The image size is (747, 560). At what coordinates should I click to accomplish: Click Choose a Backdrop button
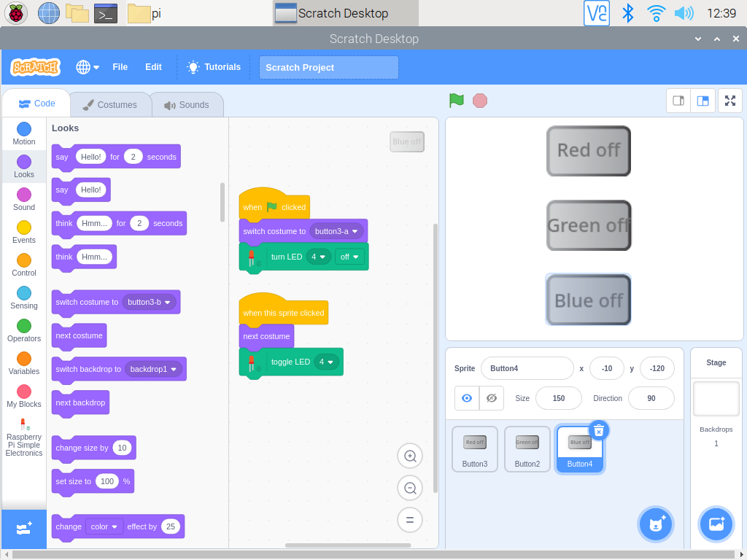click(x=716, y=524)
